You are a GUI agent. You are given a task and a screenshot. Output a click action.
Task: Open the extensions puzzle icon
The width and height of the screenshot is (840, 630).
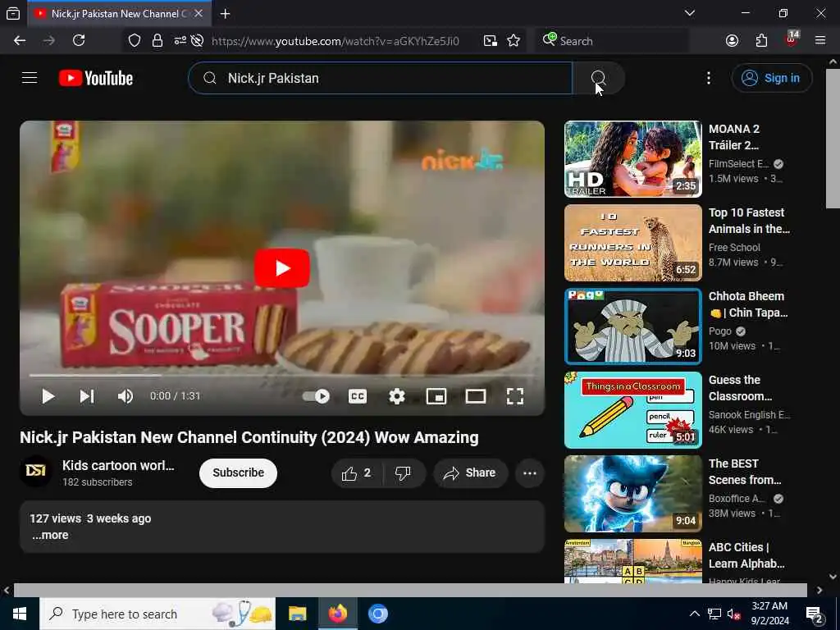point(761,41)
